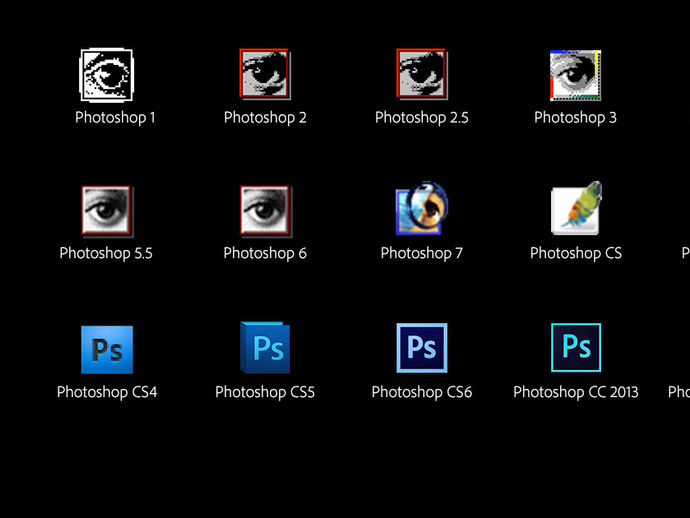The image size is (690, 518).
Task: Select the 'Photoshop CS4' label
Action: pyautogui.click(x=107, y=392)
